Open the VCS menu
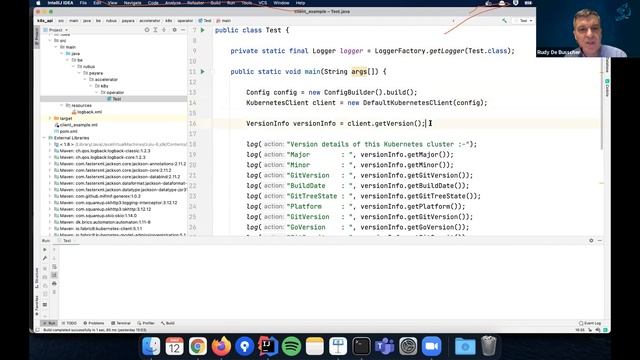The width and height of the screenshot is (640, 360). [263, 3]
